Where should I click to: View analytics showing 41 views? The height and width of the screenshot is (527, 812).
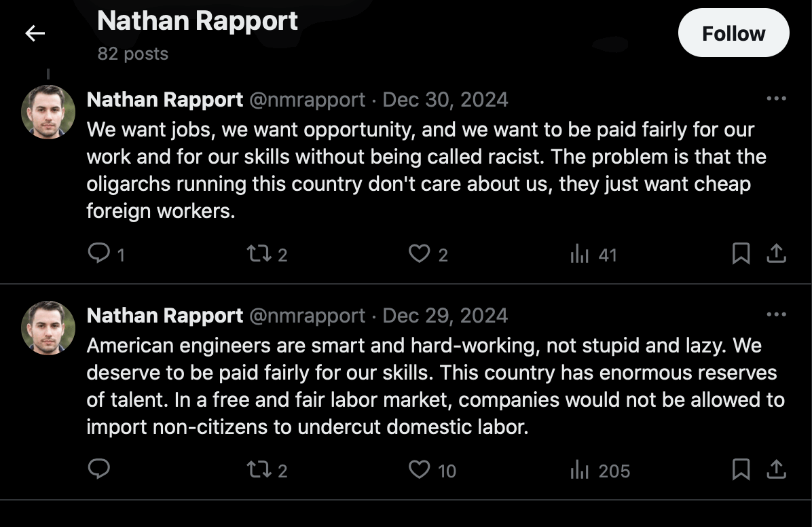pos(579,254)
